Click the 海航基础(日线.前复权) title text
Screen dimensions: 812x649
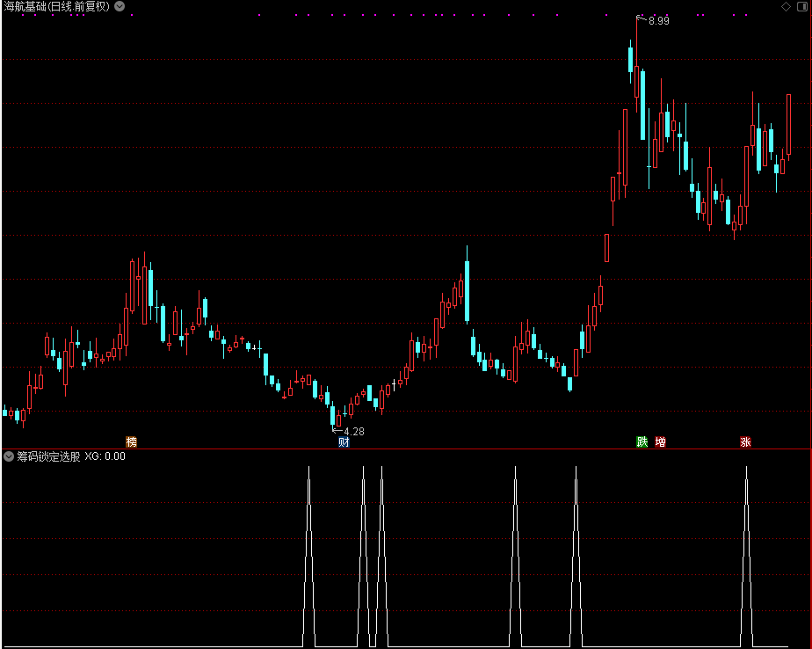coord(57,6)
